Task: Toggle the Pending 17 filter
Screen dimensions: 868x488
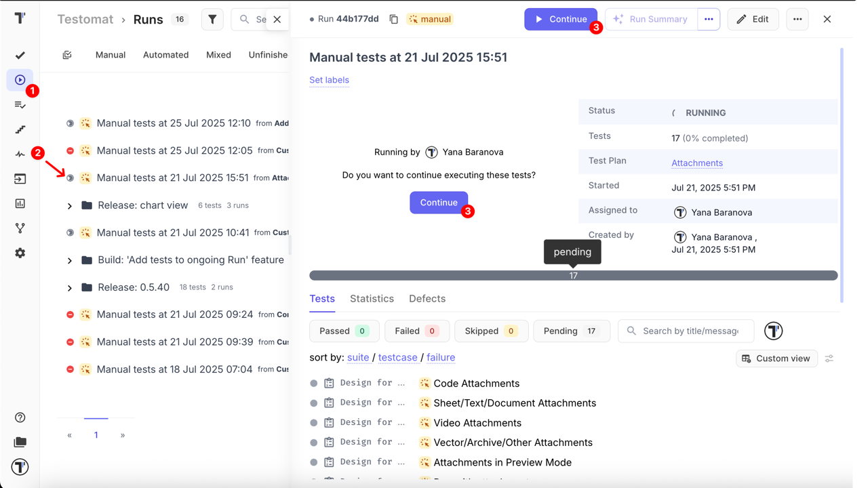Action: coord(571,331)
